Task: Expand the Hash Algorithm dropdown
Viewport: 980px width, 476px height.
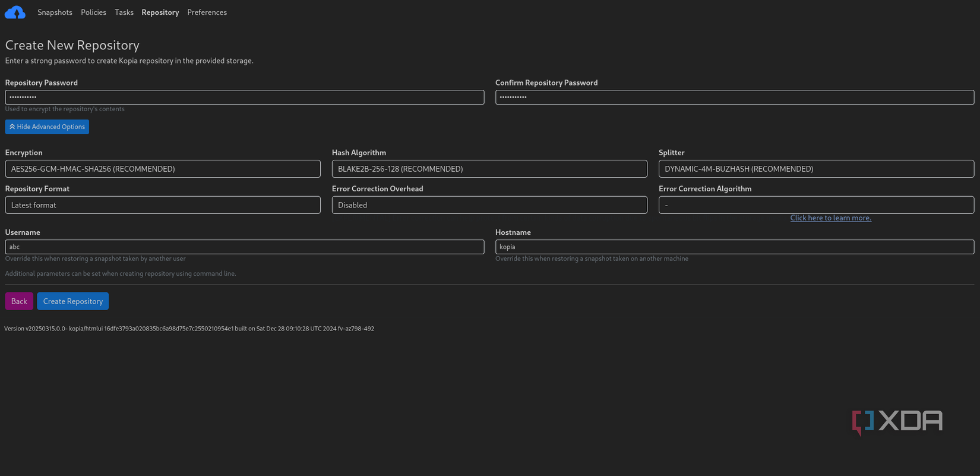Action: [489, 169]
